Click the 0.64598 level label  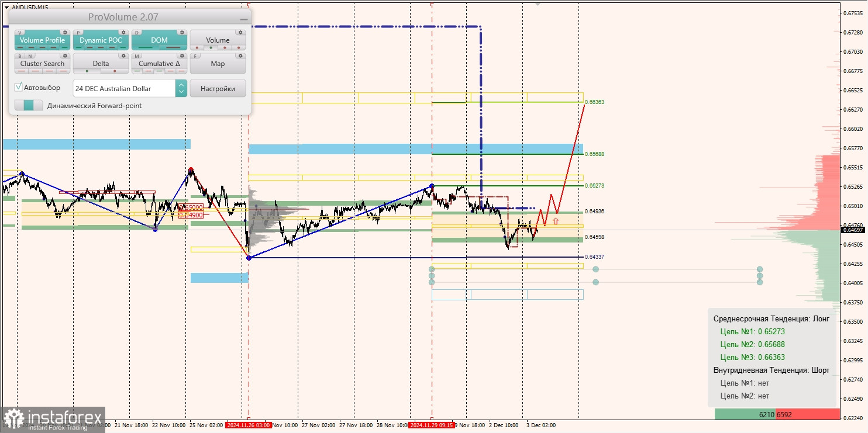click(594, 237)
